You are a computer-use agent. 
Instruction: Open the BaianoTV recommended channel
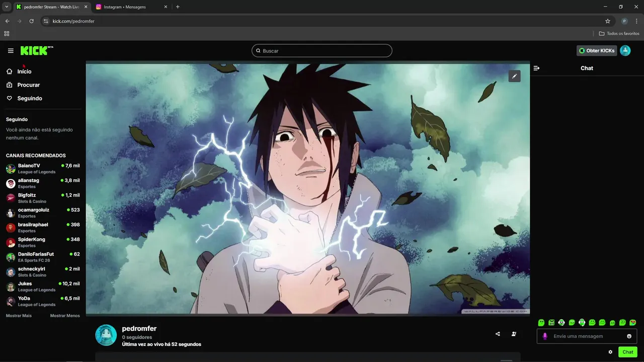pyautogui.click(x=43, y=168)
